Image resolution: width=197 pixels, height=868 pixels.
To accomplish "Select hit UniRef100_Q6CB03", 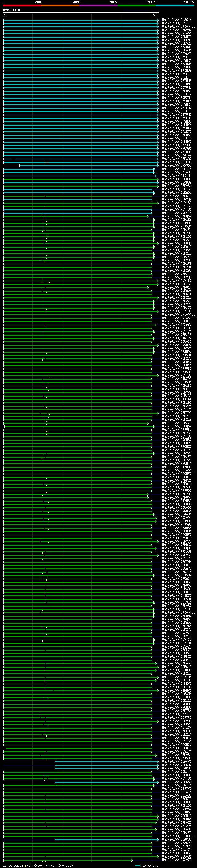I will point(176,243).
